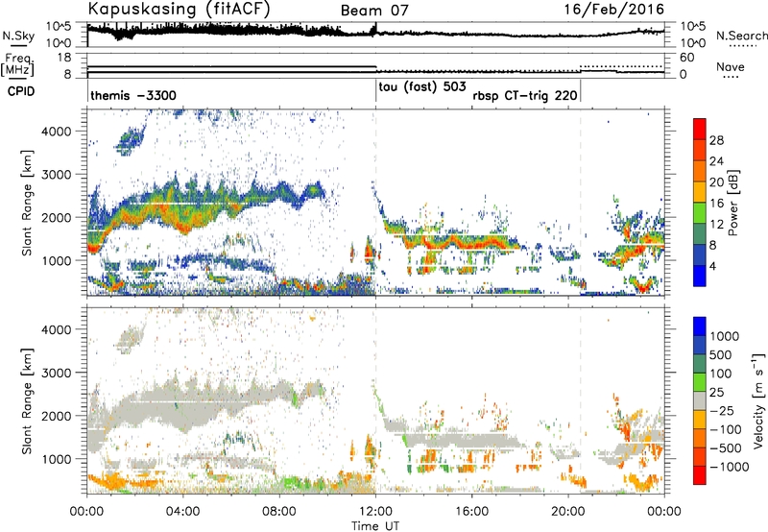The width and height of the screenshot is (768, 532).
Task: Click the yellow segment of Power color bar
Action: click(x=700, y=192)
